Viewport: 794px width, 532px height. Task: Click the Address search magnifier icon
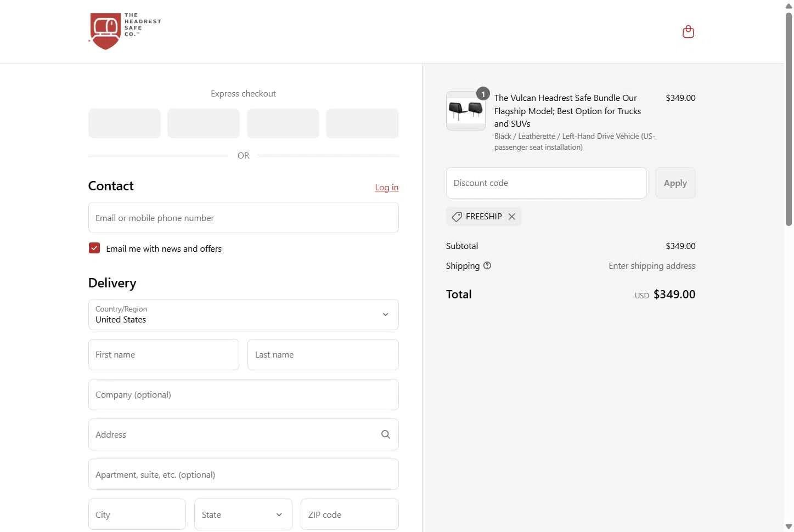tap(386, 434)
